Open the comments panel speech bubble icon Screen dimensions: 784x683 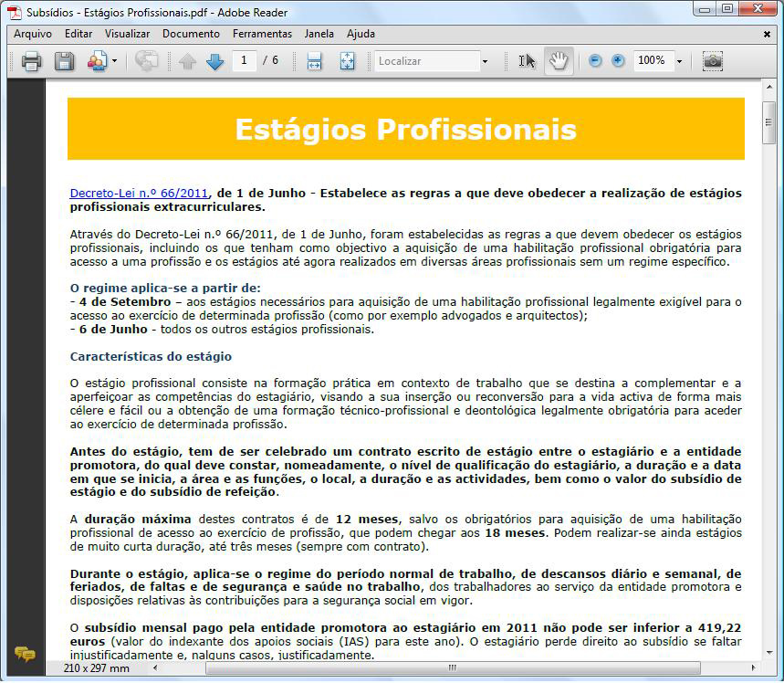pyautogui.click(x=25, y=654)
